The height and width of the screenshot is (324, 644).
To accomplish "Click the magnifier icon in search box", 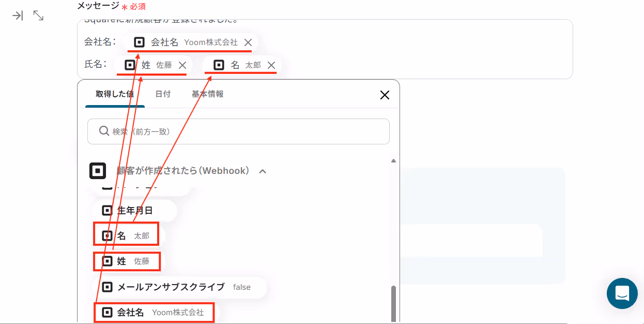I will (103, 131).
